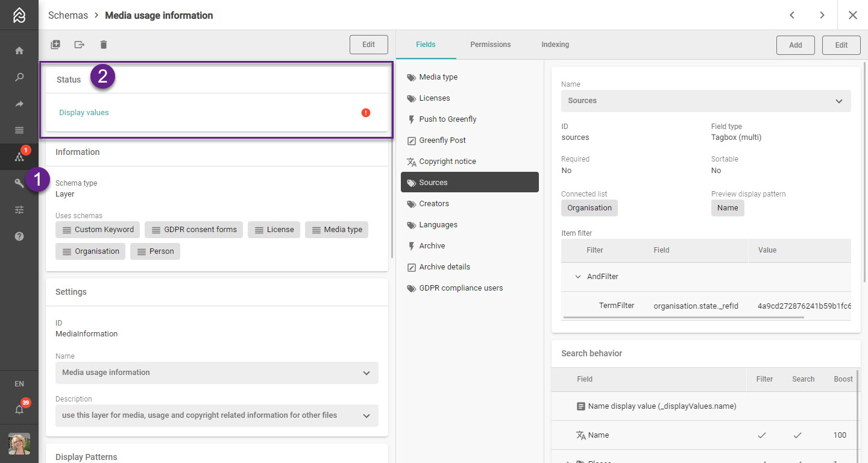The image size is (868, 463).
Task: Select the Copyright notice field
Action: 470,162
